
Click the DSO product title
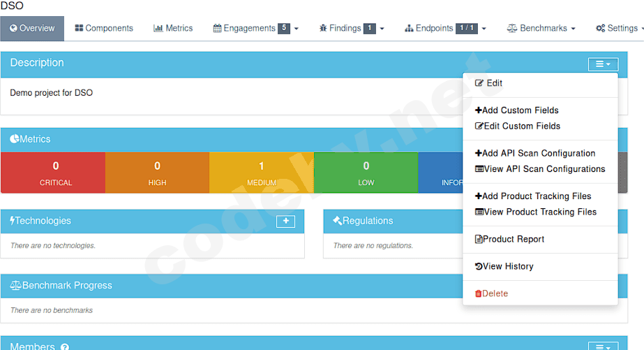click(x=12, y=6)
